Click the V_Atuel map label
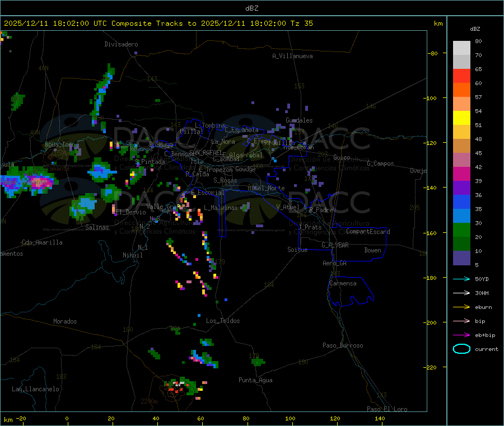This screenshot has width=504, height=426. coord(288,207)
